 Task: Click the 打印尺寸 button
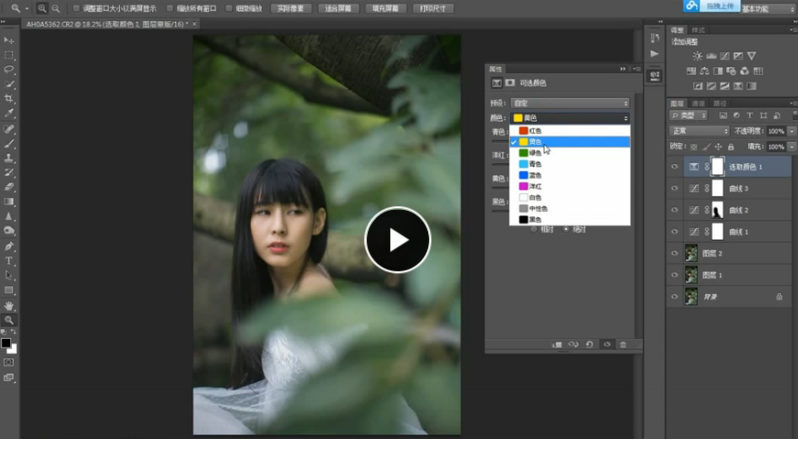click(433, 9)
